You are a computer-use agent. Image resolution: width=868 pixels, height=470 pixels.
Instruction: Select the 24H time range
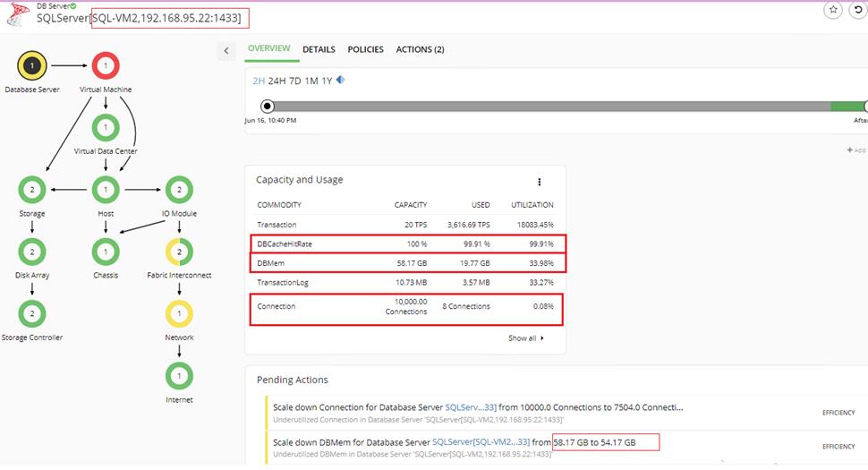[277, 81]
